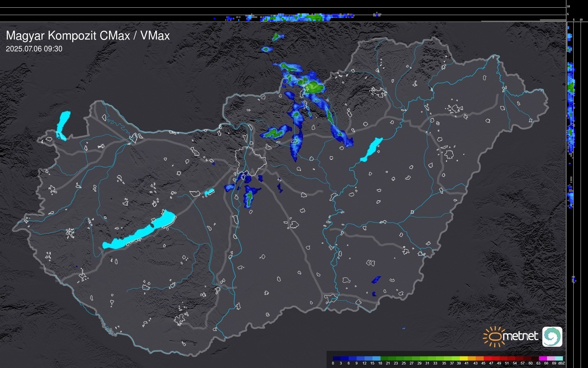Click the metnet sun logo
The width and height of the screenshot is (588, 368).
[494, 336]
